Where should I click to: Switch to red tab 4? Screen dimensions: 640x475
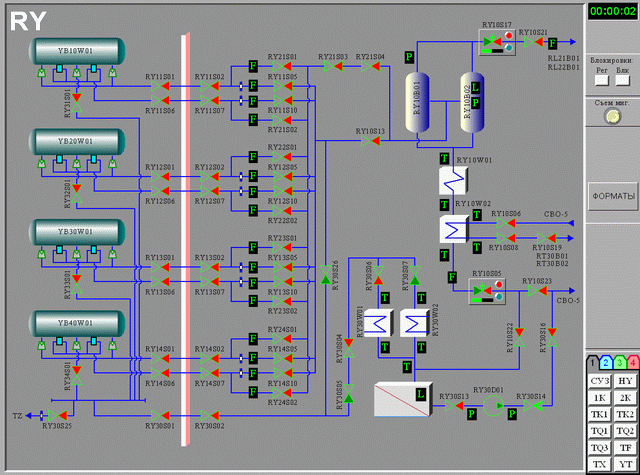pos(633,362)
